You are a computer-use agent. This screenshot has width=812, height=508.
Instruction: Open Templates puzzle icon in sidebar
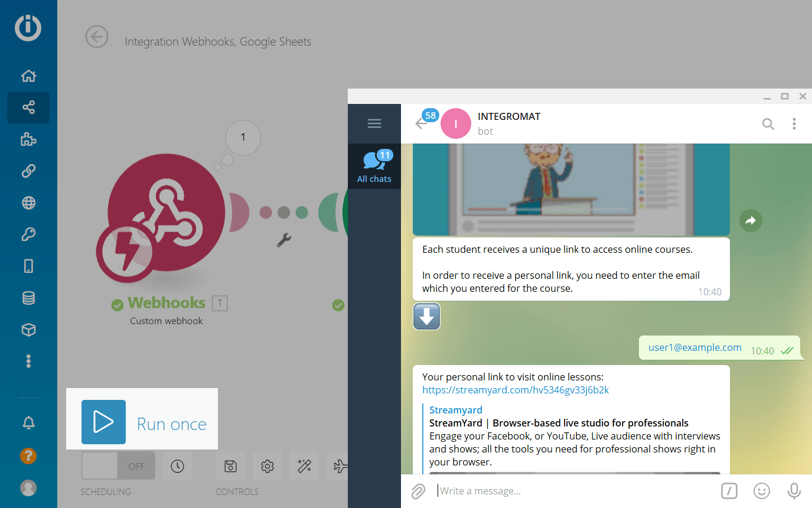[x=28, y=139]
